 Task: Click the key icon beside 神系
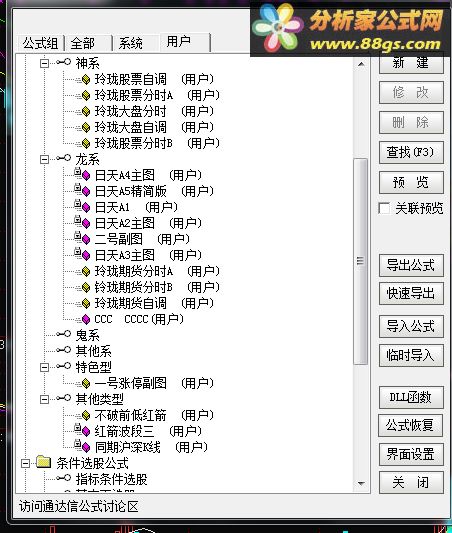click(64, 62)
